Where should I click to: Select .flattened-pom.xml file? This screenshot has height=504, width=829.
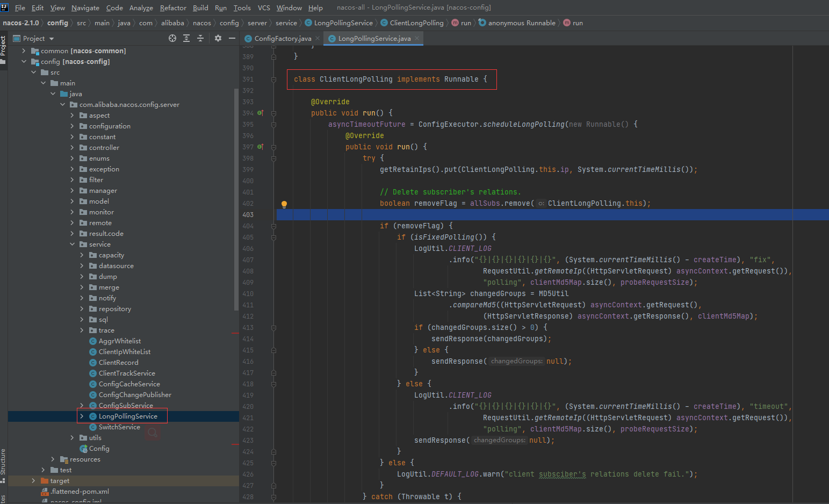click(80, 492)
